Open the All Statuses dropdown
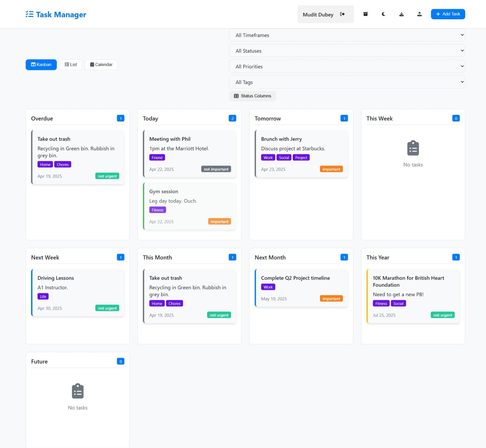Viewport: 486px width, 448px height. 347,51
